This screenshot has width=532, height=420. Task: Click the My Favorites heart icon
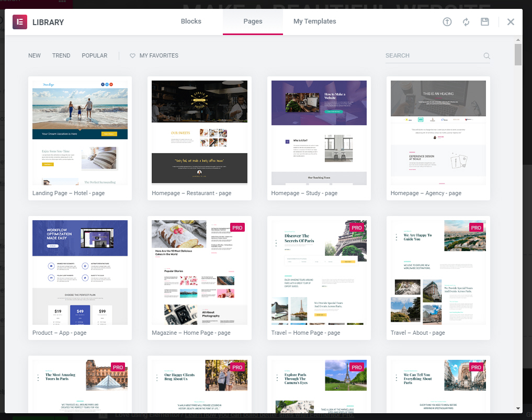pos(132,55)
